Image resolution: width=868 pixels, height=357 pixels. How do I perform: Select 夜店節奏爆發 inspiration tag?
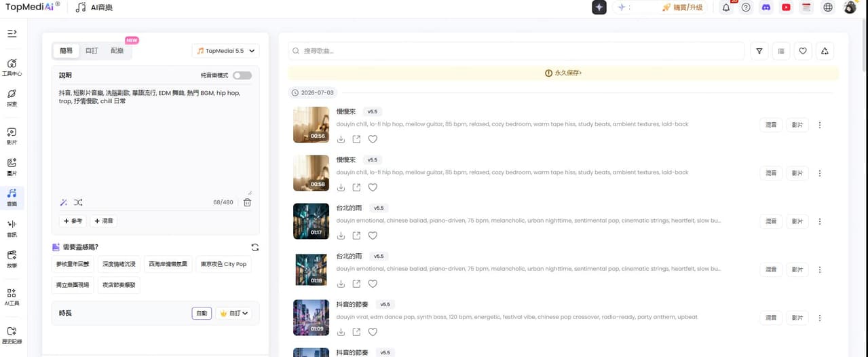[x=119, y=285]
